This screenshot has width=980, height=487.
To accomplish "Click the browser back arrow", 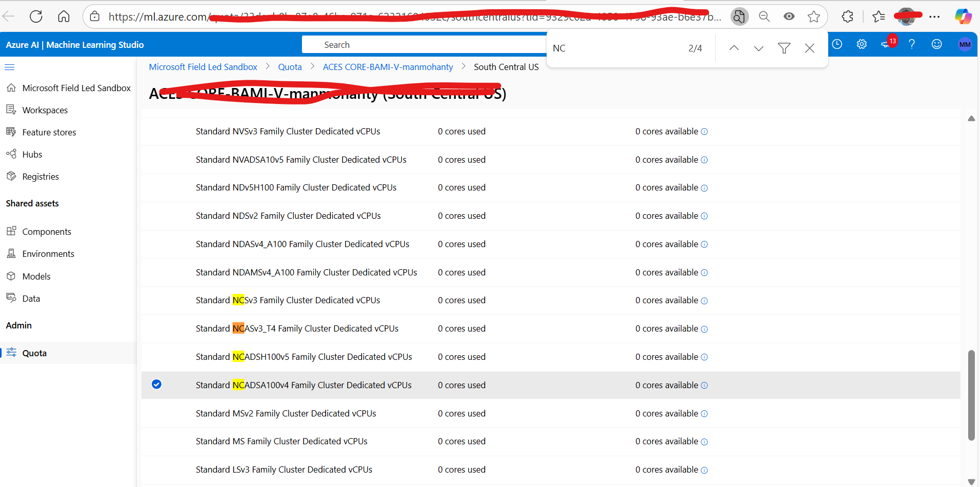I will pyautogui.click(x=8, y=16).
